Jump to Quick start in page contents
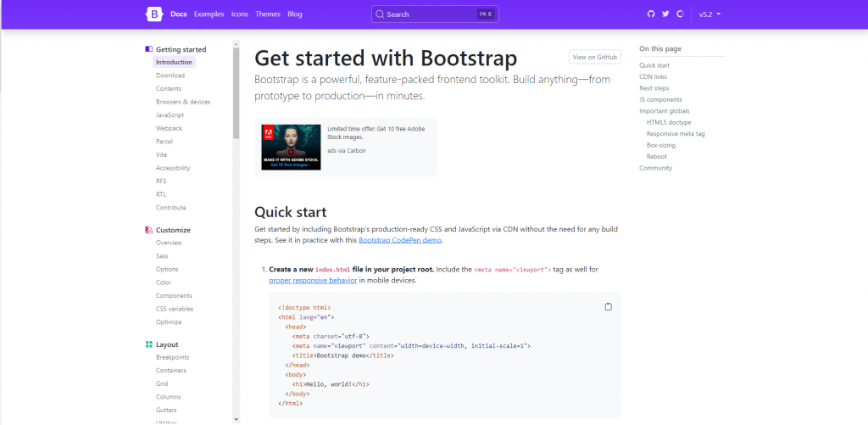Viewport: 868px width, 425px height. coord(654,65)
